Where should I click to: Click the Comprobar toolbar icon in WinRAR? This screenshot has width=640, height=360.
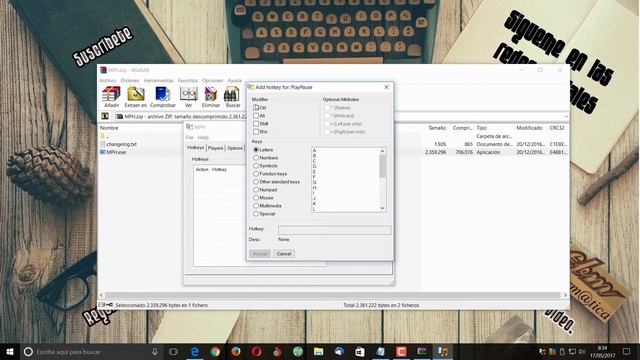point(162,97)
